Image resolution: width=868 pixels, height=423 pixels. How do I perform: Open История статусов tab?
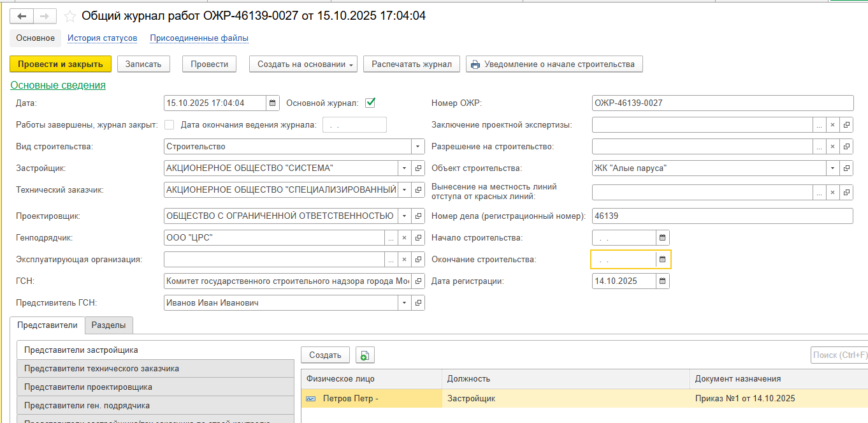point(102,38)
